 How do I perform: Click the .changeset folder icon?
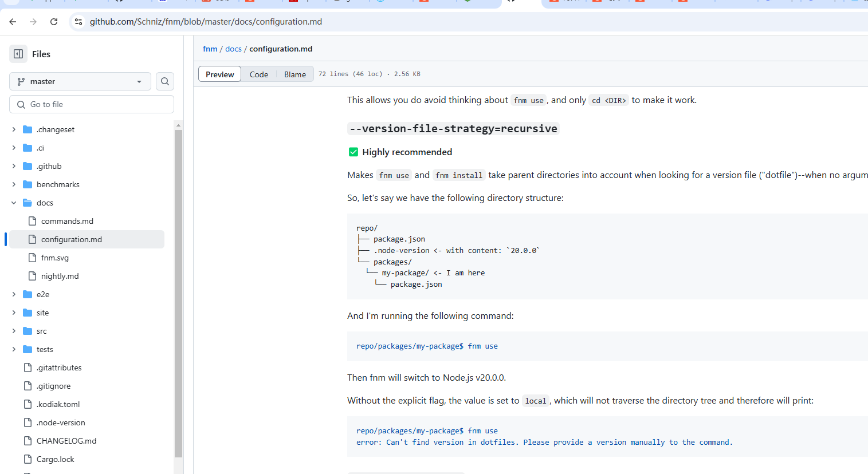(x=28, y=129)
